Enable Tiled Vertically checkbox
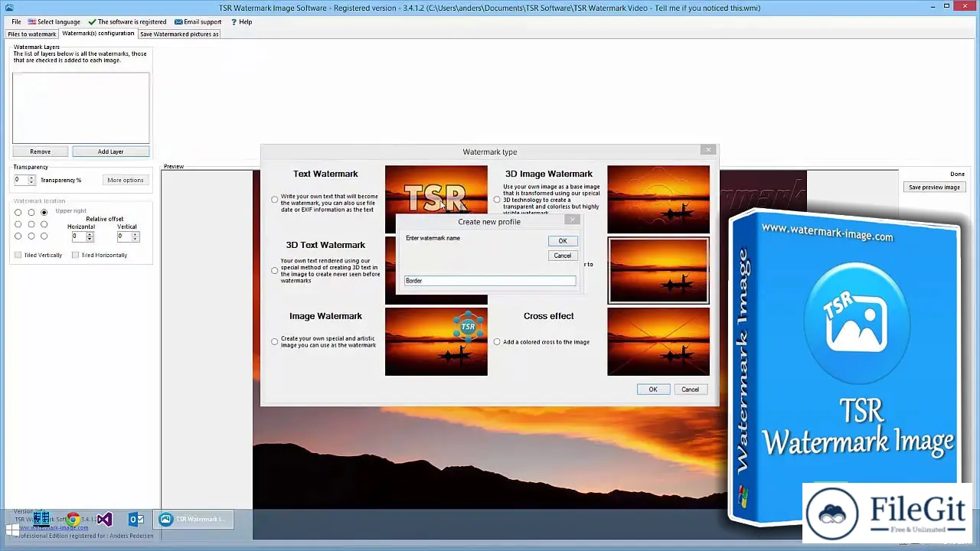This screenshot has height=551, width=980. pyautogui.click(x=18, y=255)
